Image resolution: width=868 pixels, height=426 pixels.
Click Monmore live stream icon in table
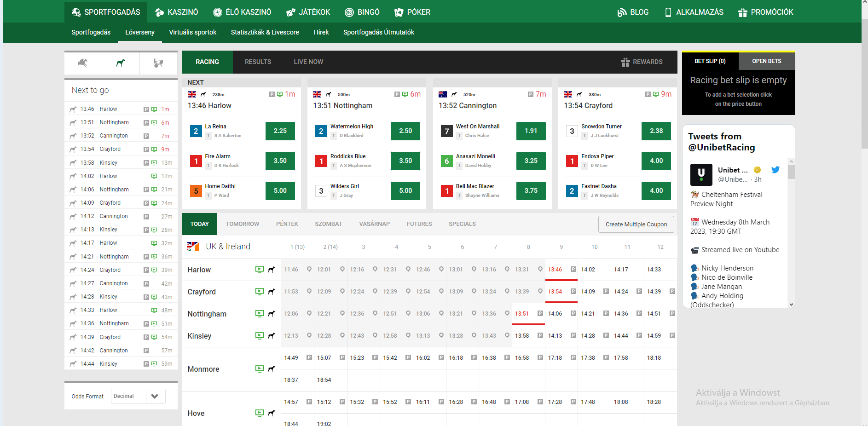[x=260, y=369]
